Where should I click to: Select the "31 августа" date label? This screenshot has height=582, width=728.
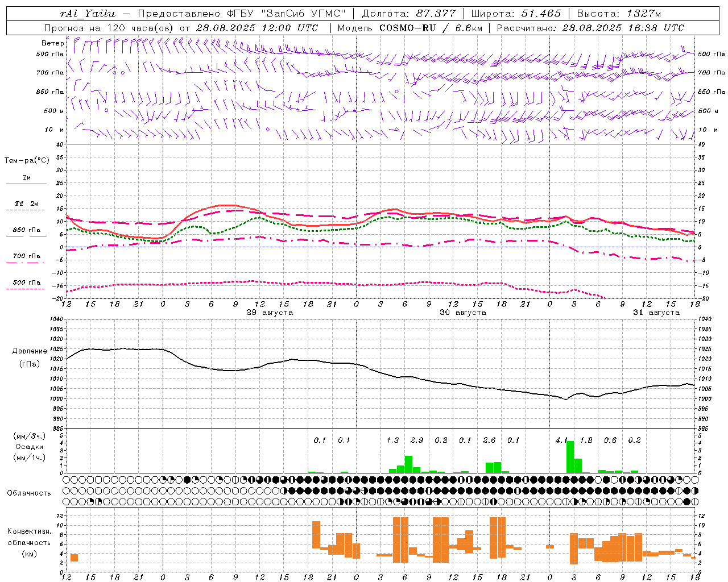pyautogui.click(x=656, y=313)
